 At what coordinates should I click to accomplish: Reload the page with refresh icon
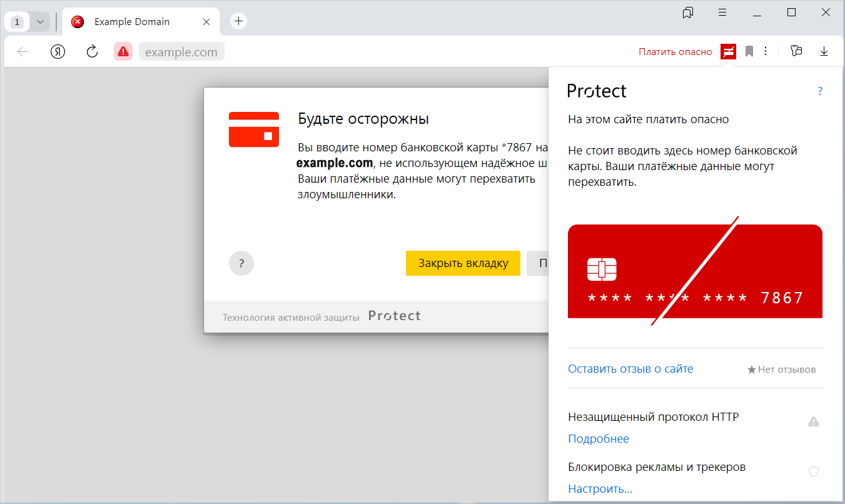pyautogui.click(x=92, y=52)
